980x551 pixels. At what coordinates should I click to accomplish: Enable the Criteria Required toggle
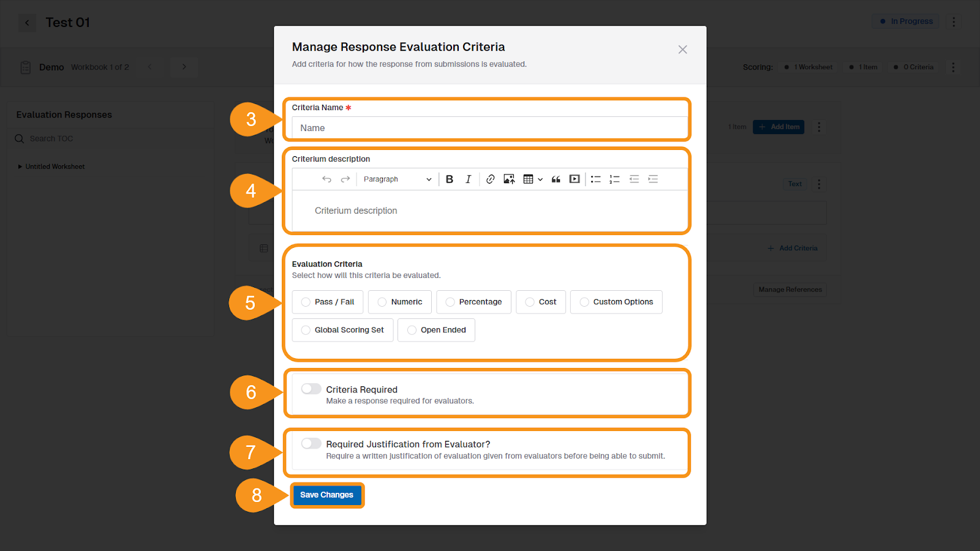pyautogui.click(x=311, y=389)
